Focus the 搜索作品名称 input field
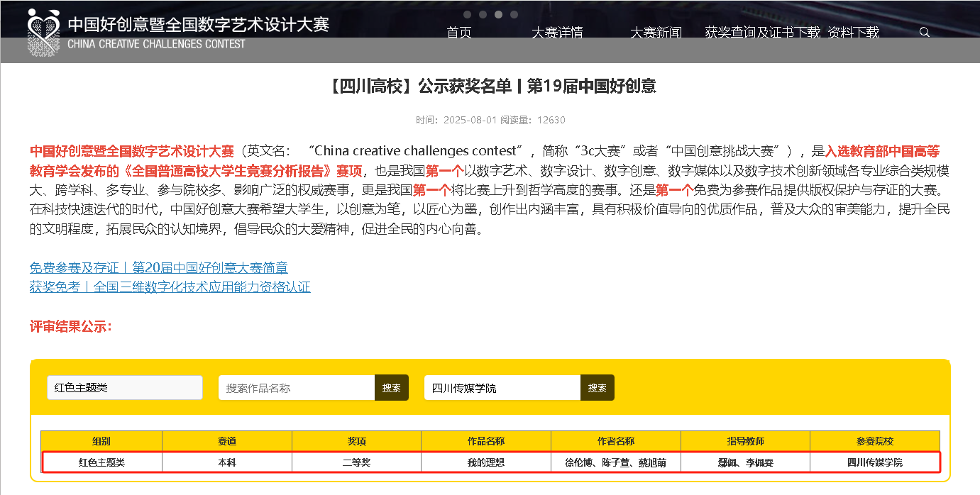Viewport: 980px width, 495px height. pos(297,388)
